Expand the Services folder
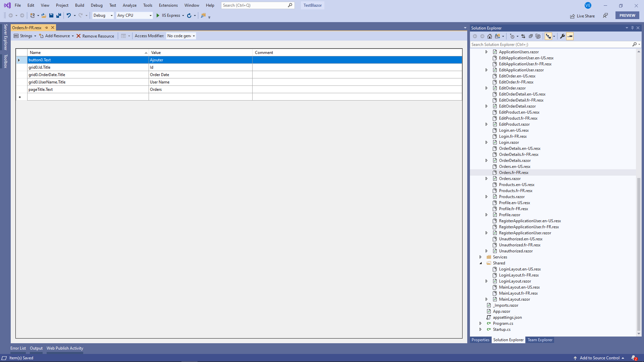 480,257
